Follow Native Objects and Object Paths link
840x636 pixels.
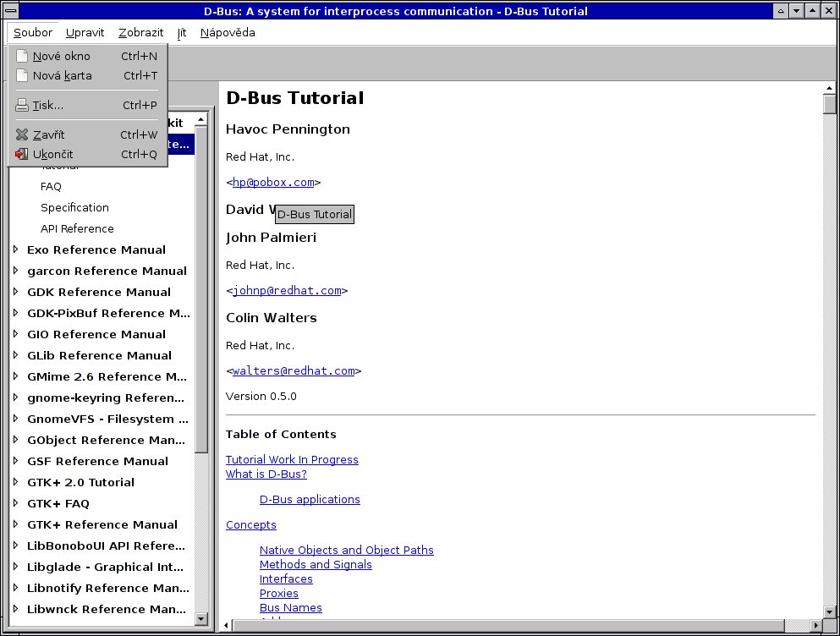pyautogui.click(x=347, y=551)
